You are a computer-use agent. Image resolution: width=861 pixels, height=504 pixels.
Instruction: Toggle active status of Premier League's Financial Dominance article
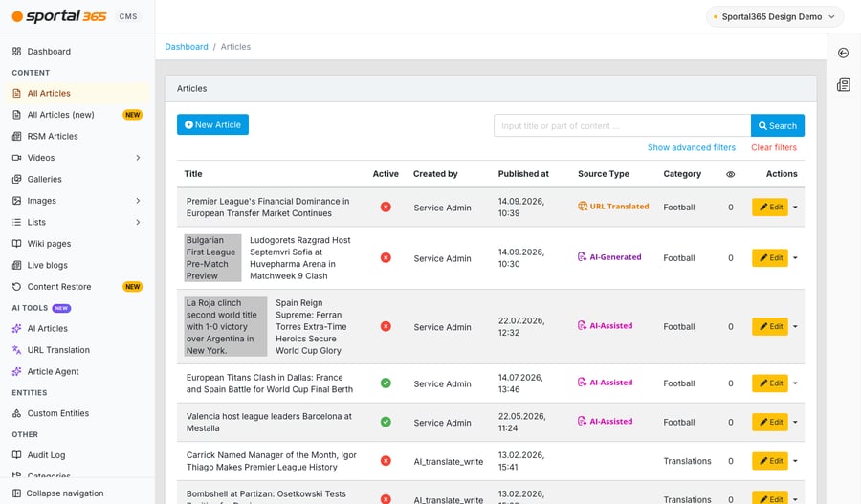[386, 207]
